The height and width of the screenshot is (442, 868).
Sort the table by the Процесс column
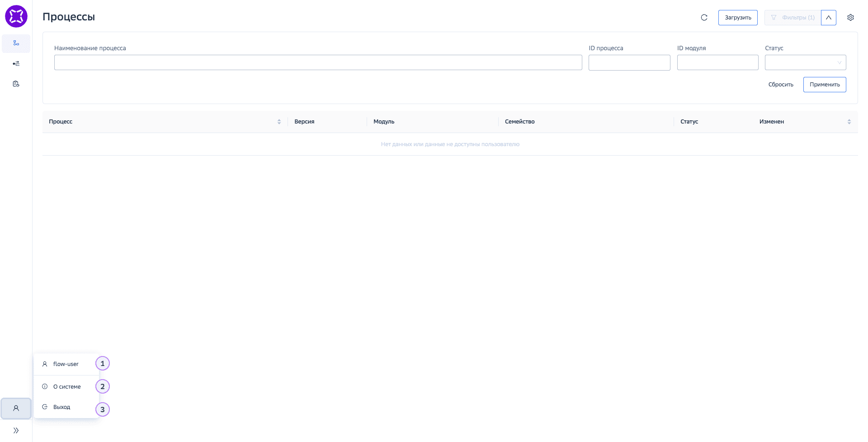[279, 121]
